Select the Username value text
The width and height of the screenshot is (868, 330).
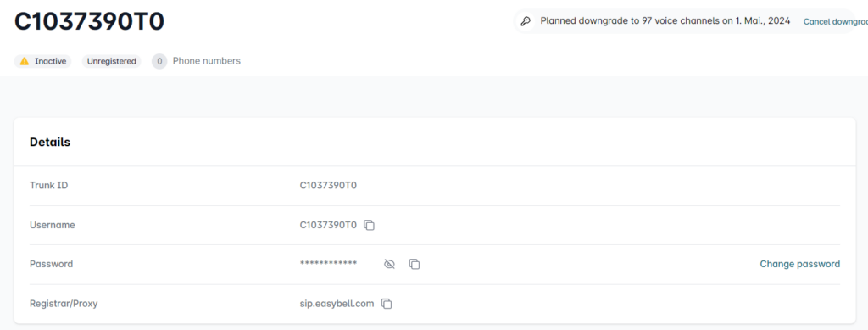[328, 225]
